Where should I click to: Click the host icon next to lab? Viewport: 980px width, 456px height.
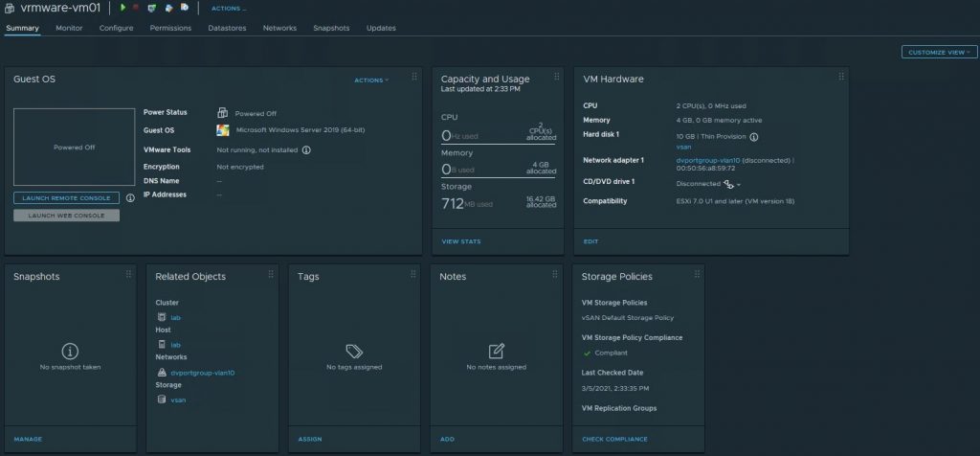point(161,345)
